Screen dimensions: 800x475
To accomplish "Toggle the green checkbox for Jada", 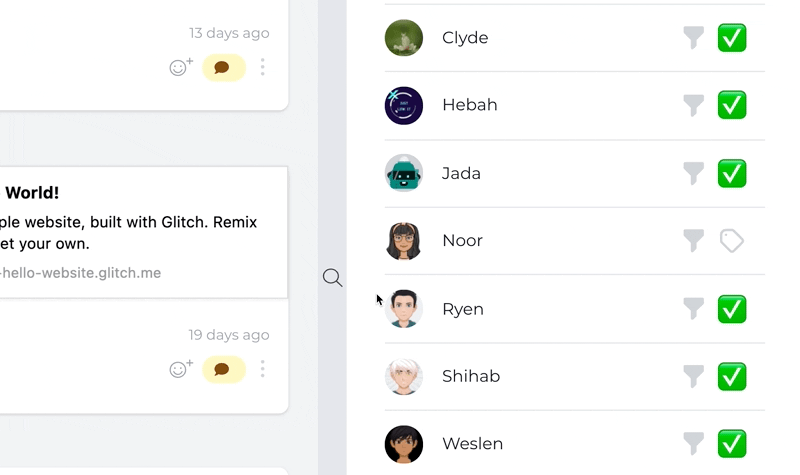I will point(732,173).
